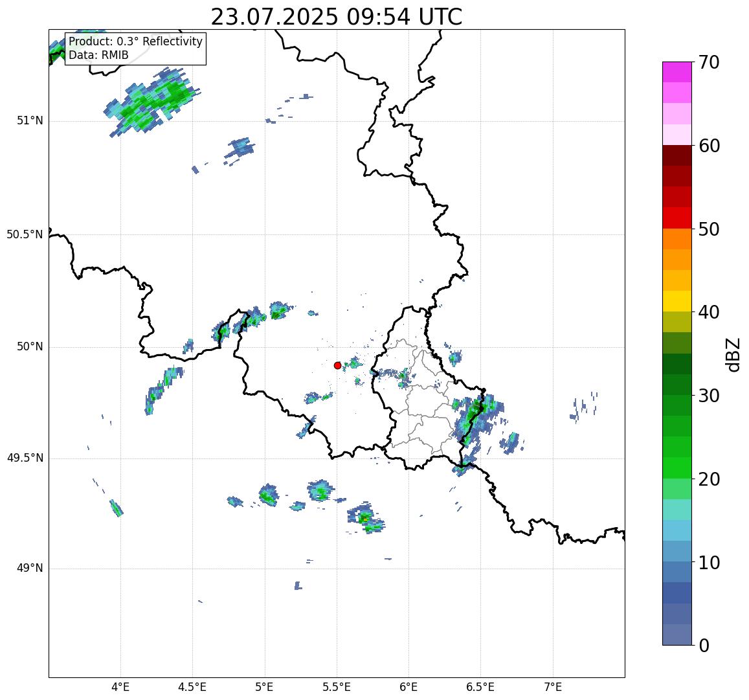Click the magenta top colorbar segment
This screenshot has height=700, width=749.
coord(677,72)
